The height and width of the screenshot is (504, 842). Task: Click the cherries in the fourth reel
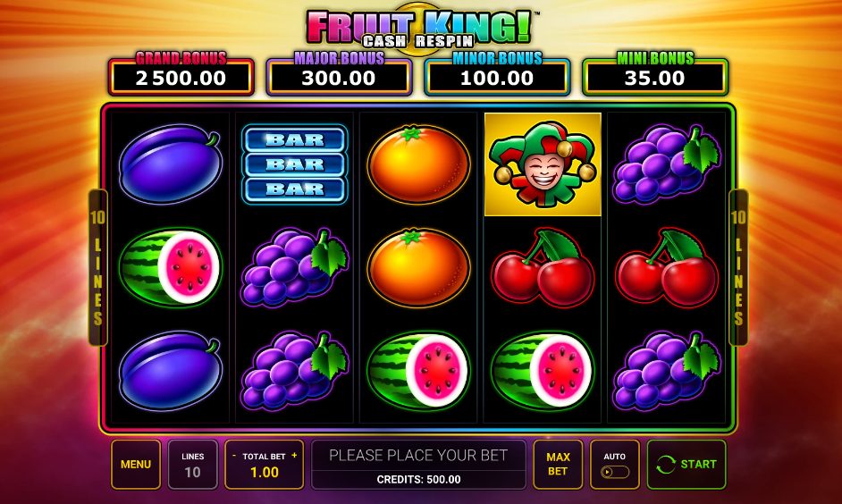(x=543, y=267)
